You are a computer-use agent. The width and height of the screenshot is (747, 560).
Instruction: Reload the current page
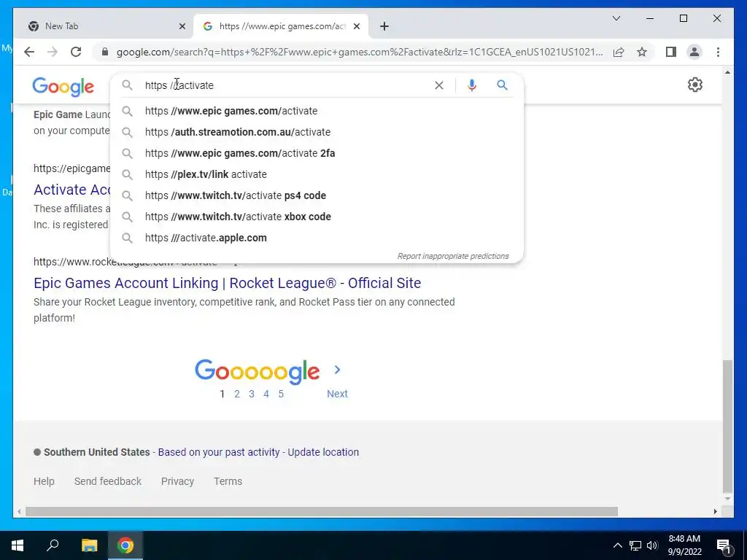76,52
